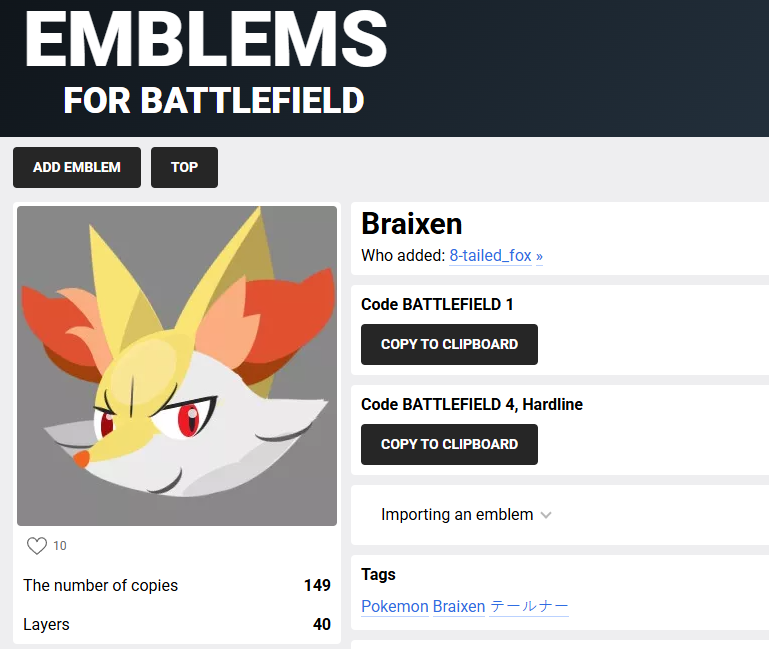Copy the Battlefield 1 emblem code
This screenshot has height=649, width=769.
pyautogui.click(x=449, y=344)
